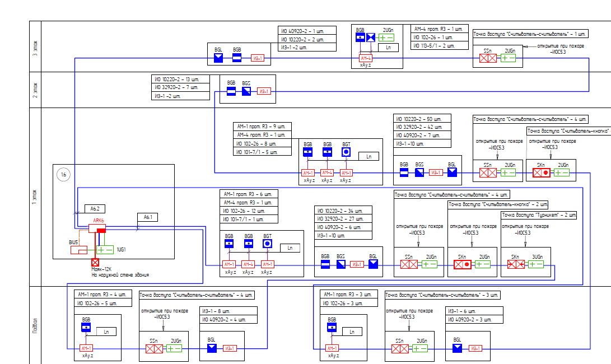Screen dimensions: 611x364
Task: Select the 3UGn power supply in turnstile block
Action: pos(535,264)
